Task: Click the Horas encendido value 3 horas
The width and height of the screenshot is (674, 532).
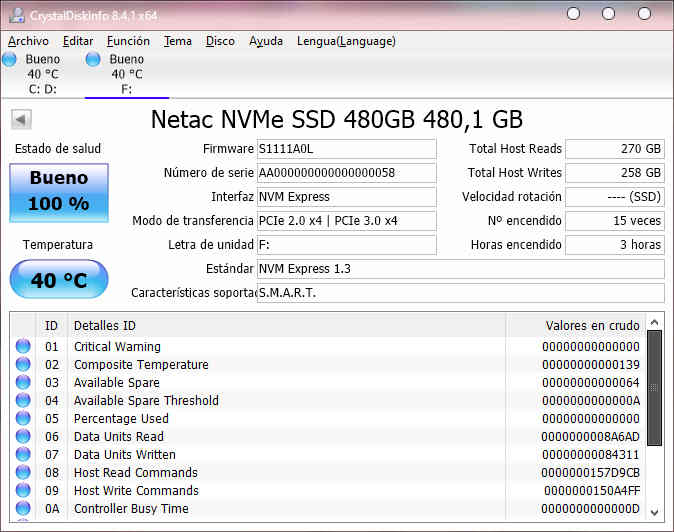Action: click(615, 245)
